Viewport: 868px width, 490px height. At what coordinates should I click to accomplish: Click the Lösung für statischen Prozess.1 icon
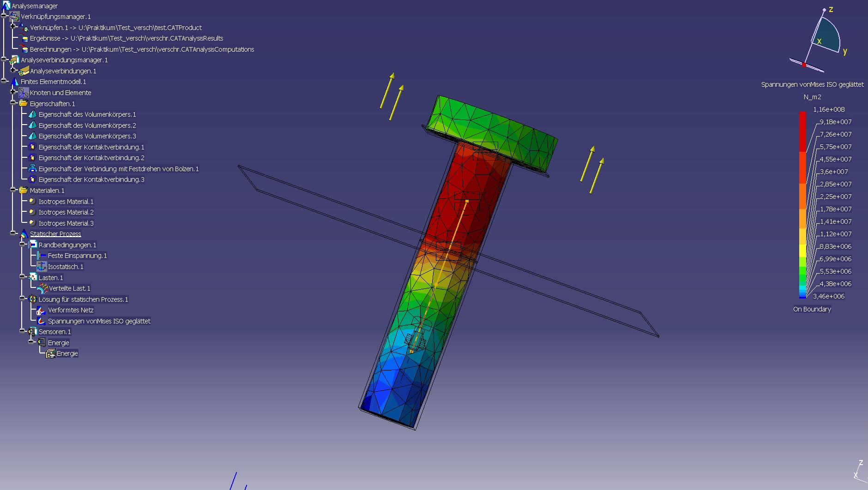(32, 299)
